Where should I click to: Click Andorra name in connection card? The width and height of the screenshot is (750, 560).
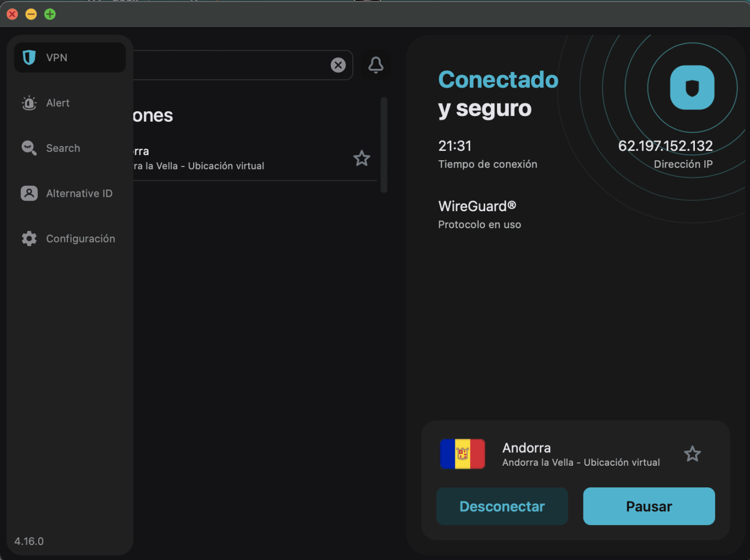coord(526,448)
